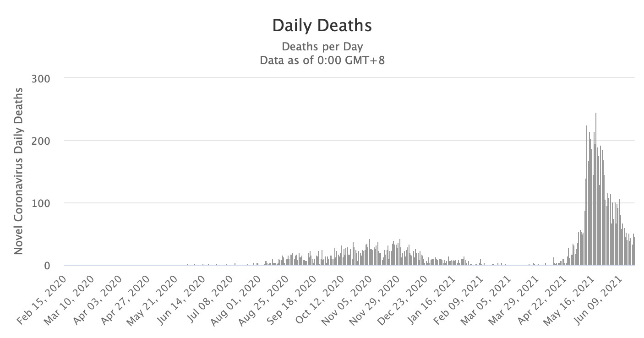Select the tallest bar near 240 deaths
Screen dimensions: 644x338
[x=595, y=189]
